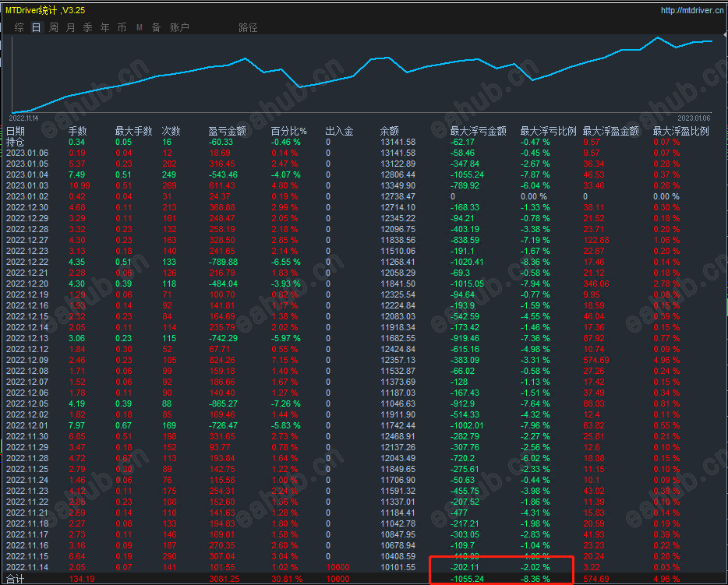Click the 2023.01.06 end-date chart marker

point(694,118)
